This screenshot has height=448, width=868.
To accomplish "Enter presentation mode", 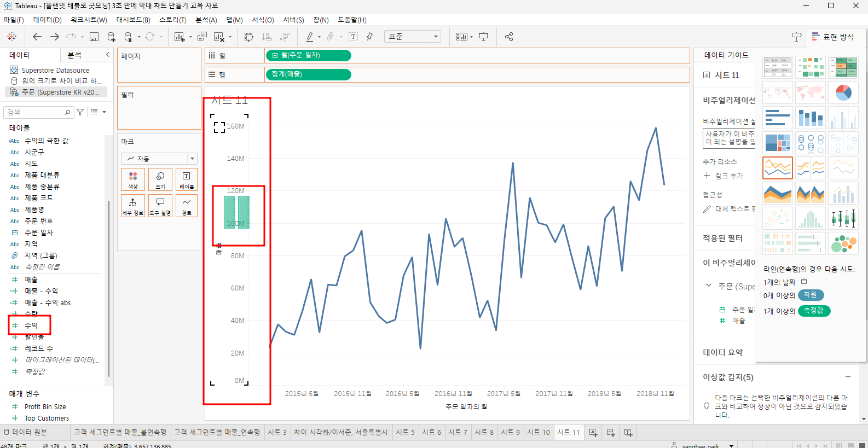I will [x=484, y=37].
